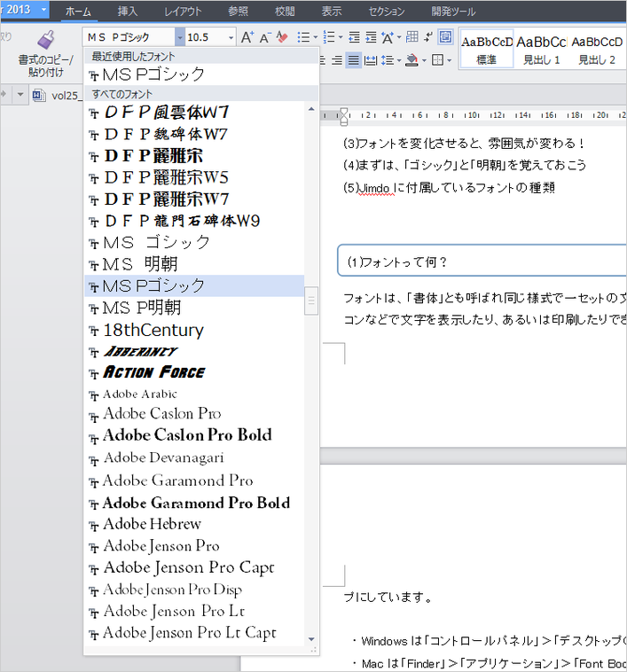
Task: Open numbered list style dropdown arrow
Action: 341,38
